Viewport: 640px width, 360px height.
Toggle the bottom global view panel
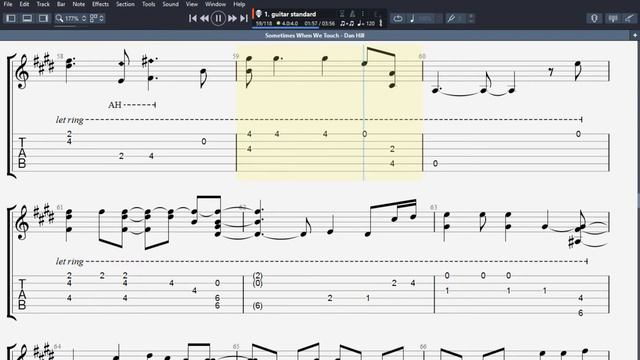[x=27, y=18]
